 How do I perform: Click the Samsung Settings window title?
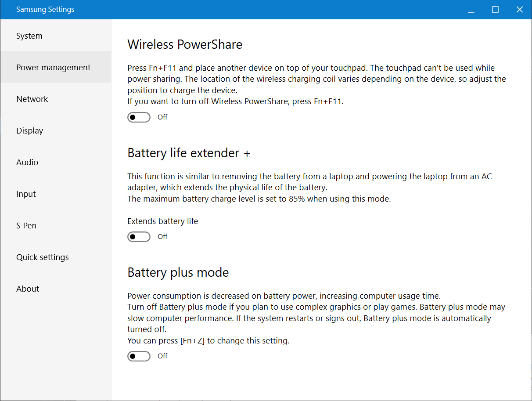click(45, 9)
